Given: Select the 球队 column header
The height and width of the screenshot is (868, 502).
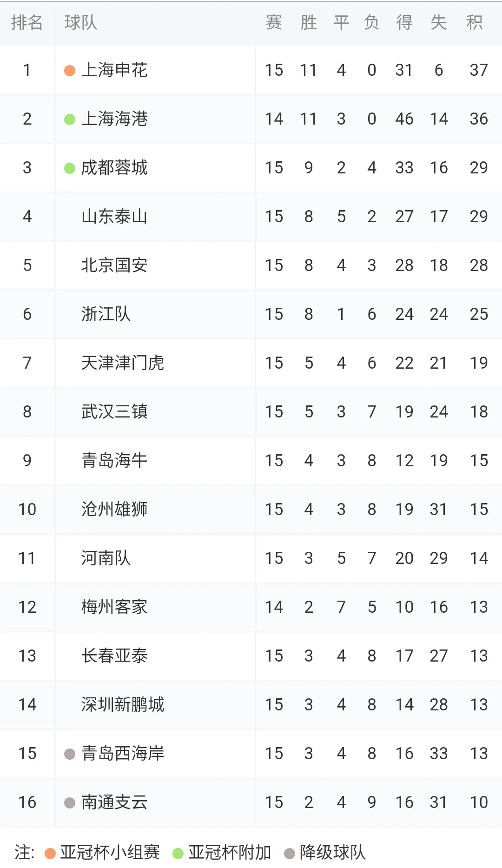Looking at the screenshot, I should pyautogui.click(x=81, y=22).
